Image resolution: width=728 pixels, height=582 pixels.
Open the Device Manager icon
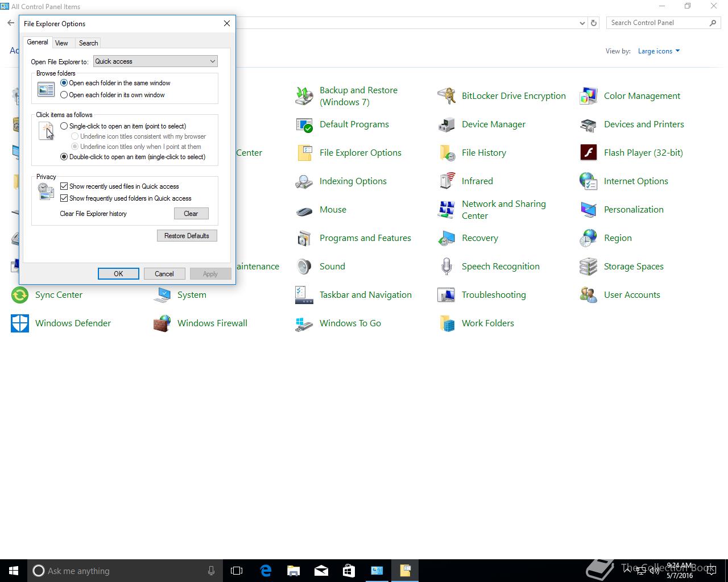pos(446,124)
